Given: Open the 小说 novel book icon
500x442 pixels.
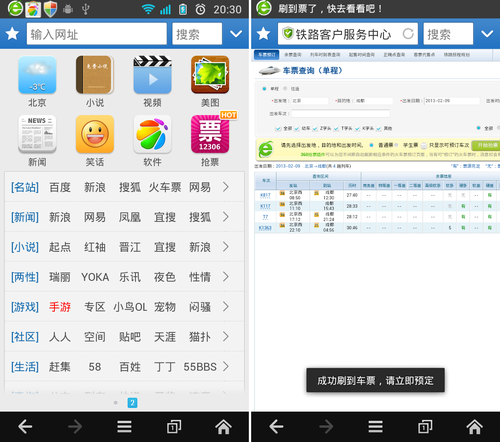Looking at the screenshot, I should (x=95, y=75).
